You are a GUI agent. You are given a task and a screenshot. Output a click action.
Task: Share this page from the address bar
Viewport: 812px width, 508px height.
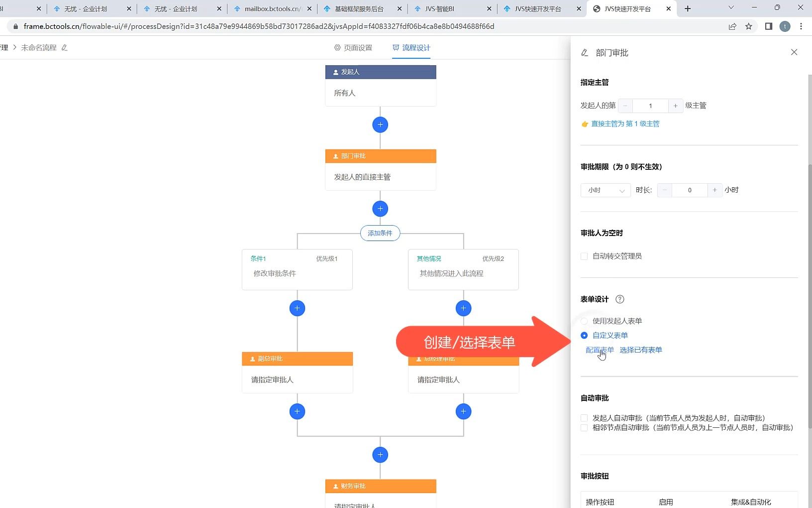point(732,26)
